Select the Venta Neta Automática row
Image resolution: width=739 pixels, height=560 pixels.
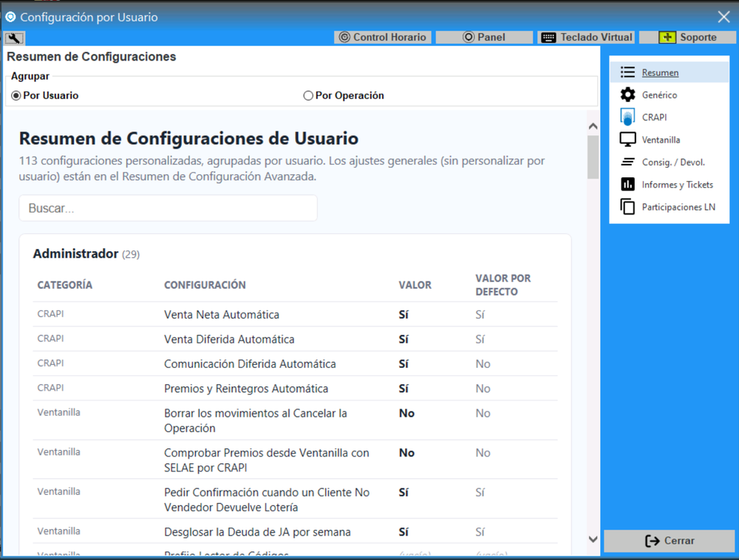point(295,315)
